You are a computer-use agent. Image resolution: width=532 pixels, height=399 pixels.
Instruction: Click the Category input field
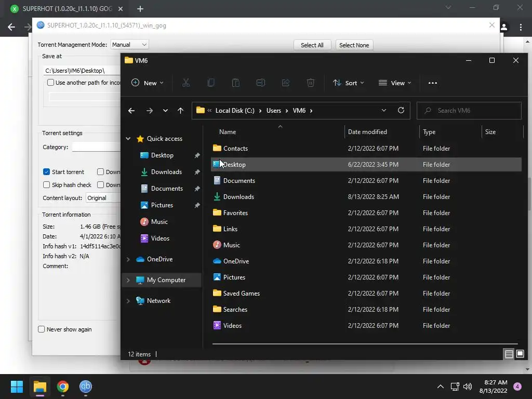[x=96, y=147]
